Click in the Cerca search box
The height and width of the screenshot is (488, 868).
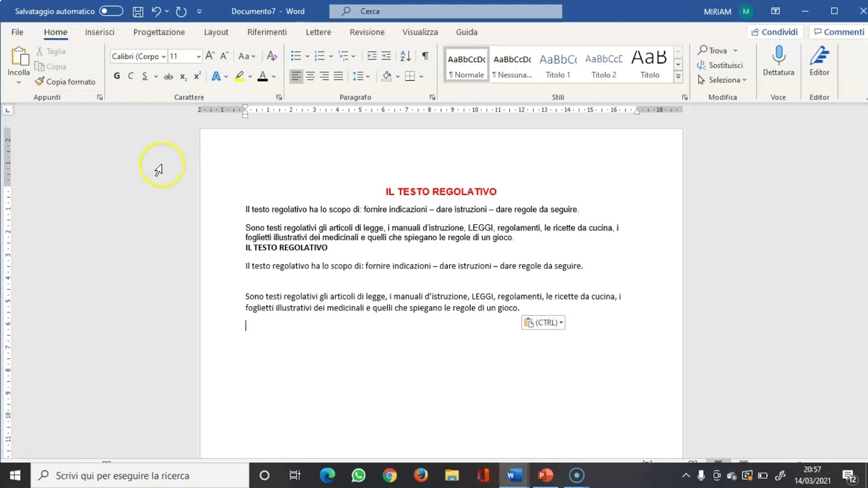click(446, 12)
